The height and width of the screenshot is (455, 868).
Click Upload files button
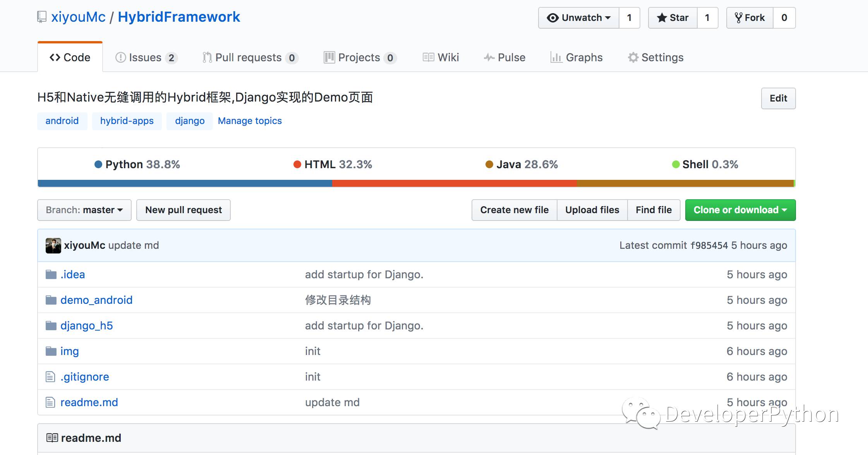[592, 210]
